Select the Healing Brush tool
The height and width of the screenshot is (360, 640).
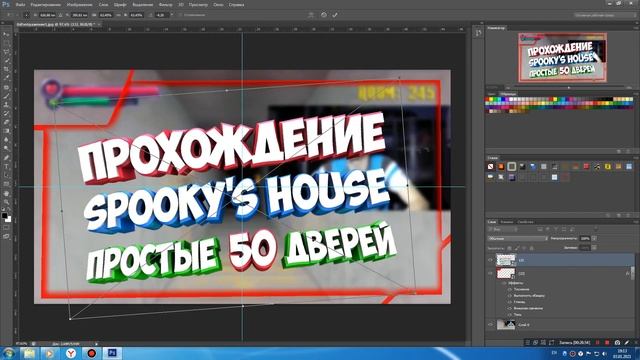(x=6, y=87)
